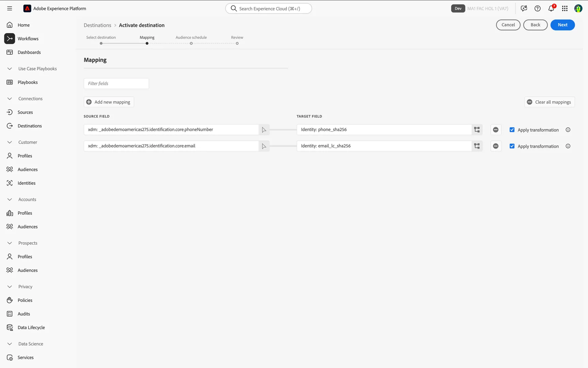The image size is (588, 368).
Task: Open the user profile avatar
Action: (578, 9)
